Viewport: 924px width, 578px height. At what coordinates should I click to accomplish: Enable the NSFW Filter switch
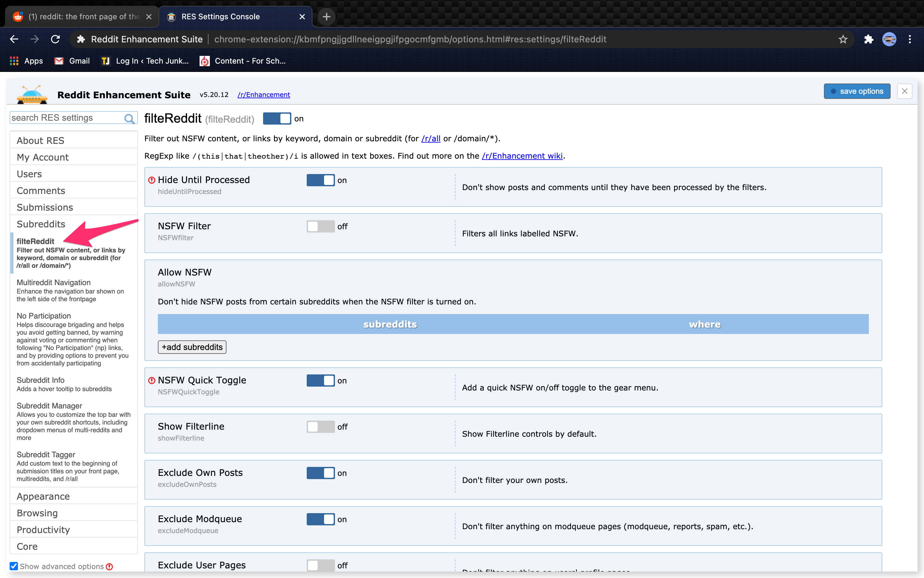point(321,226)
